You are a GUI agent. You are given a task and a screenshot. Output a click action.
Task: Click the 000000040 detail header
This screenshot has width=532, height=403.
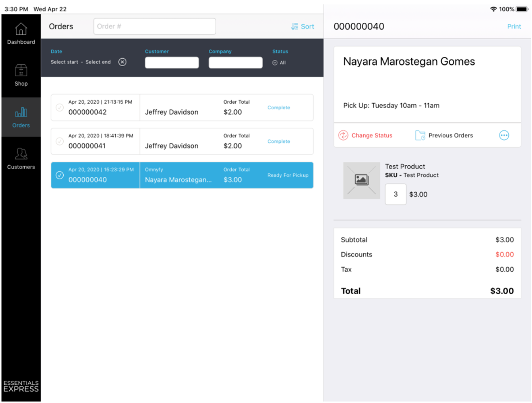click(359, 27)
